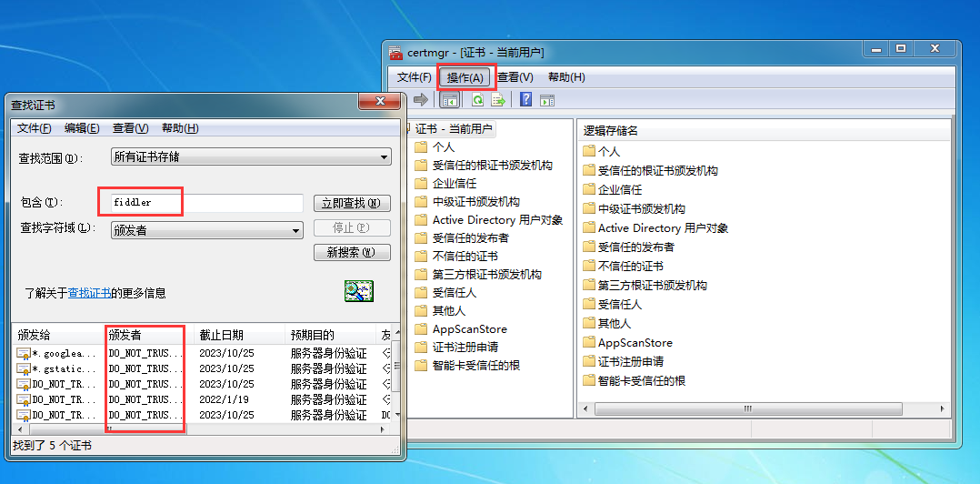Click folder icon of 个人 in console tree
The width and height of the screenshot is (980, 484).
tap(421, 147)
